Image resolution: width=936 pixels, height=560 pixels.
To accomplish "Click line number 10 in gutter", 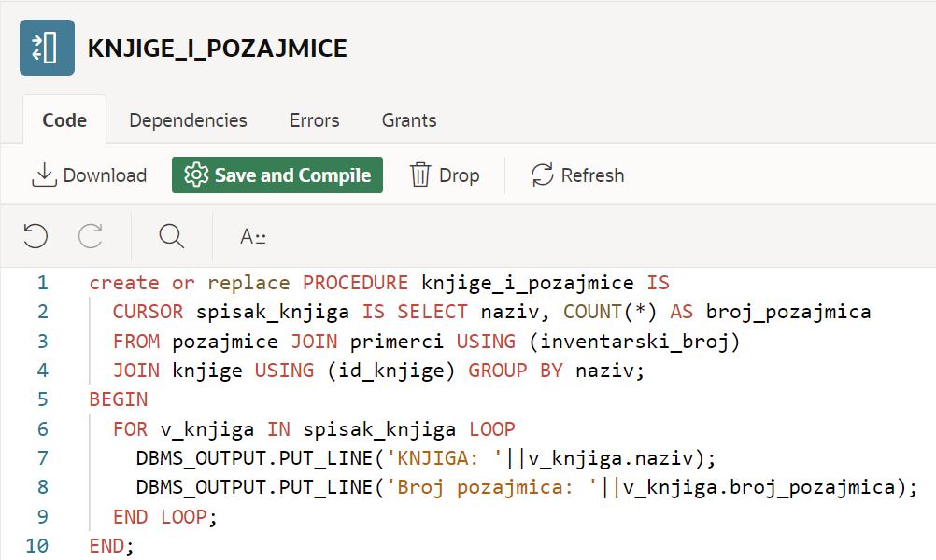I will (37, 545).
